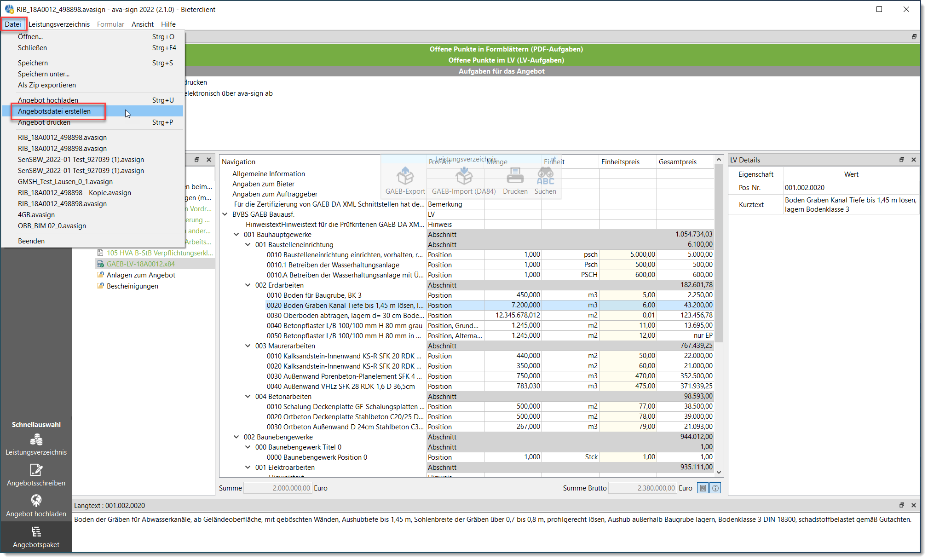928x560 pixels.
Task: Collapse the 001 Baustelleneinrichtung section
Action: pos(248,245)
